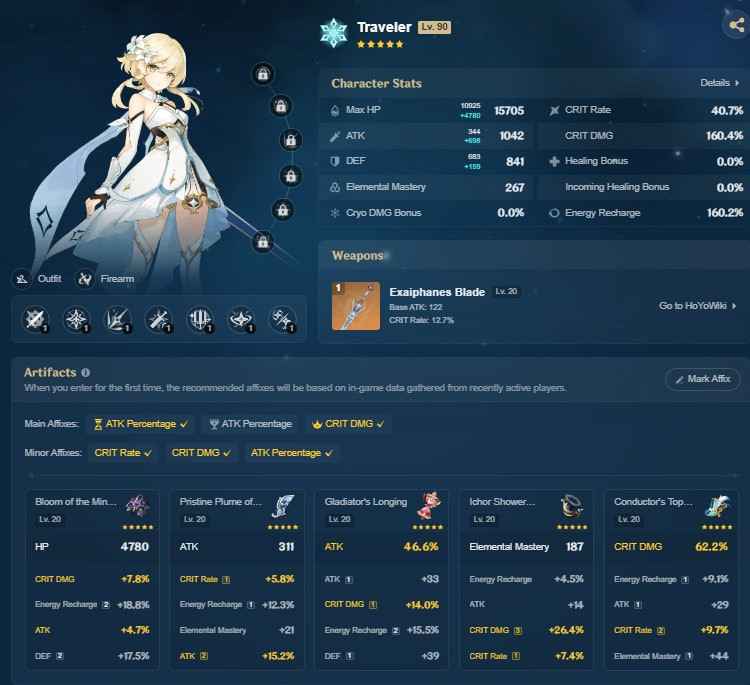750x685 pixels.
Task: Click the Cryo element snowflake icon
Action: 333,33
